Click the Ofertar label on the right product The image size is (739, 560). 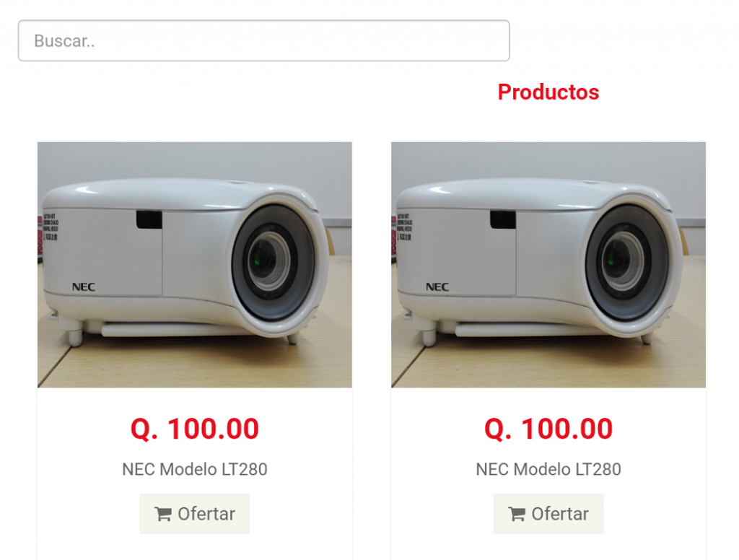pyautogui.click(x=560, y=514)
